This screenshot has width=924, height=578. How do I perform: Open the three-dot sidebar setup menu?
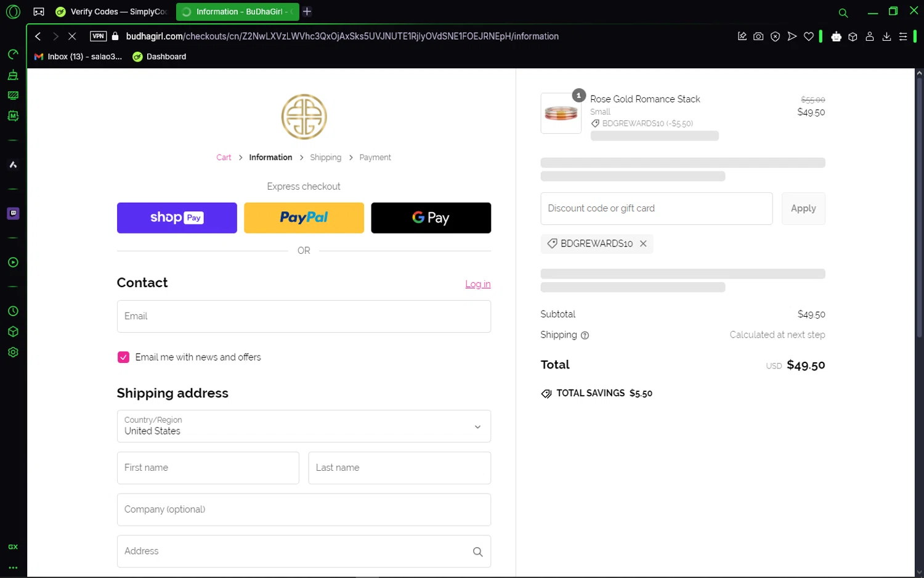coord(13,568)
